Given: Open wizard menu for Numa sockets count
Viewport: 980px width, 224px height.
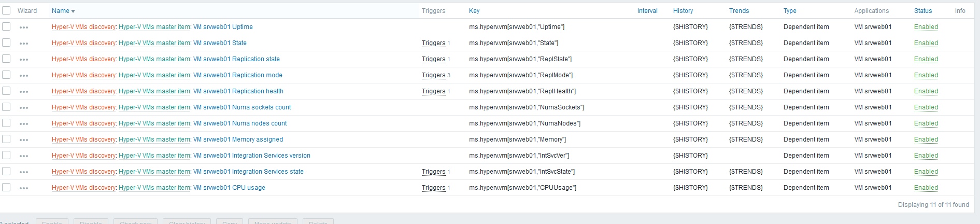Looking at the screenshot, I should point(24,108).
